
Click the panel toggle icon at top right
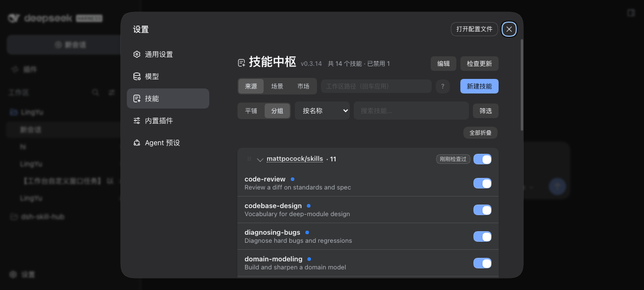[631, 13]
